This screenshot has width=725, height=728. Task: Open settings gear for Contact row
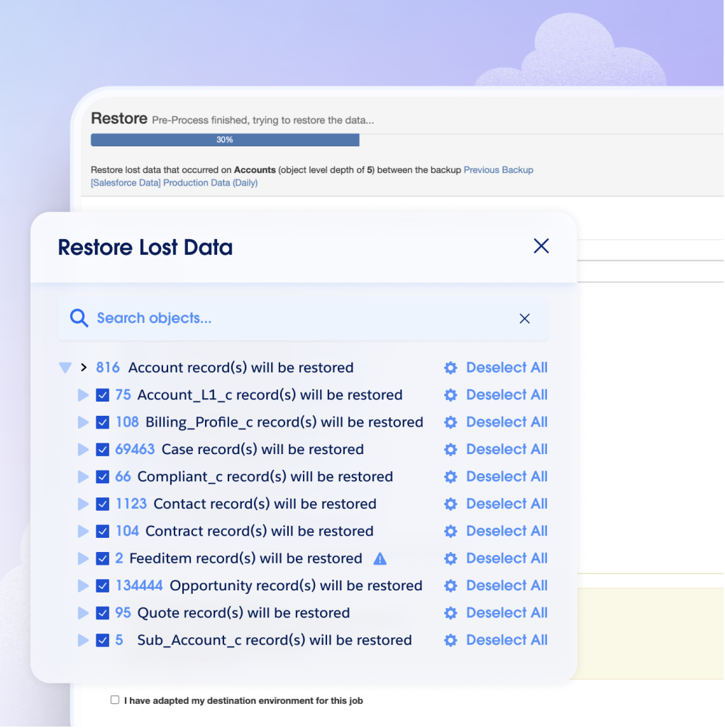click(x=450, y=504)
